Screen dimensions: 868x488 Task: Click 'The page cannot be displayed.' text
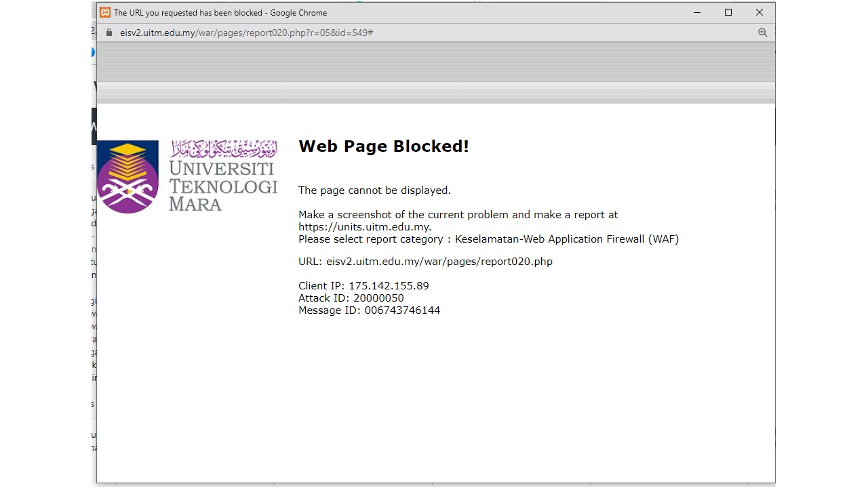374,190
